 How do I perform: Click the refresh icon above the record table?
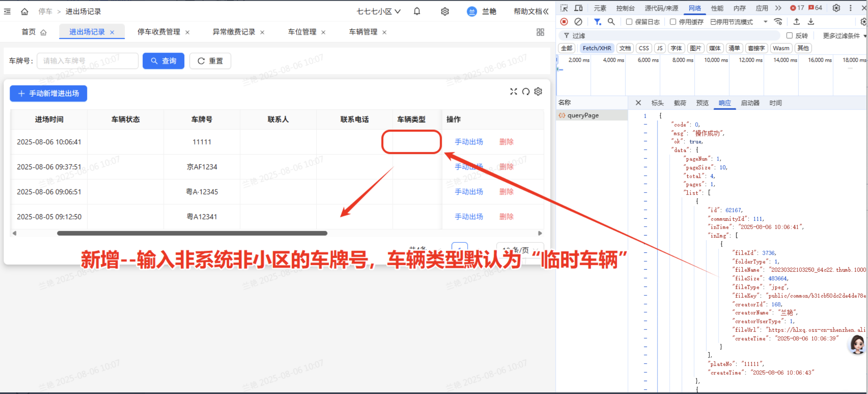(526, 91)
